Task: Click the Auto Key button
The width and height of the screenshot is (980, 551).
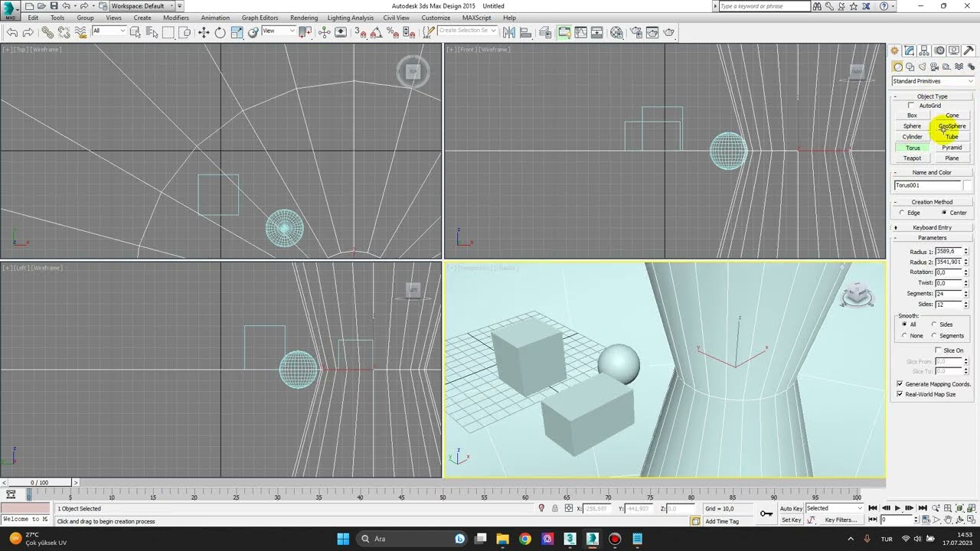Action: click(x=791, y=508)
